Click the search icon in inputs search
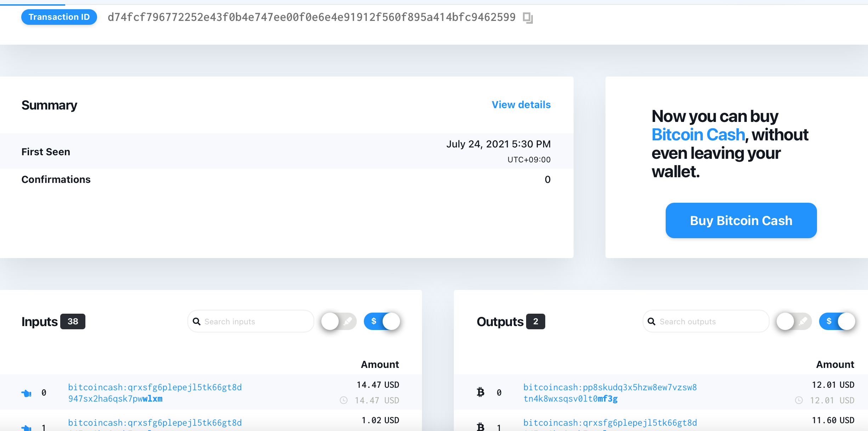This screenshot has height=431, width=868. click(197, 321)
